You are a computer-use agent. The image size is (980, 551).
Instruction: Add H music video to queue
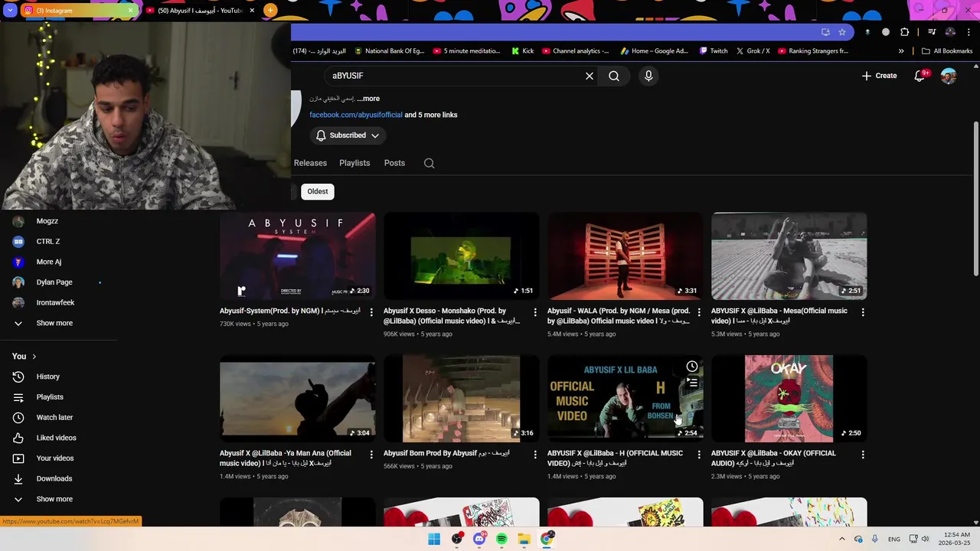click(692, 383)
